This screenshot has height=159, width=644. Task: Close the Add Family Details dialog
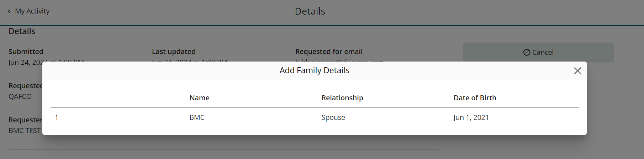(577, 71)
